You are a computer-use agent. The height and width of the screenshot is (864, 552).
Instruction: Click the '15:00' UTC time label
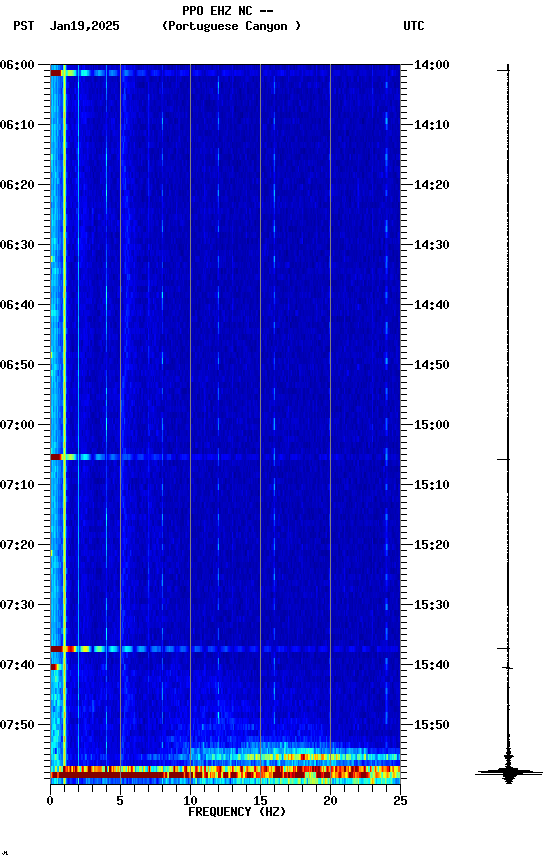432,425
